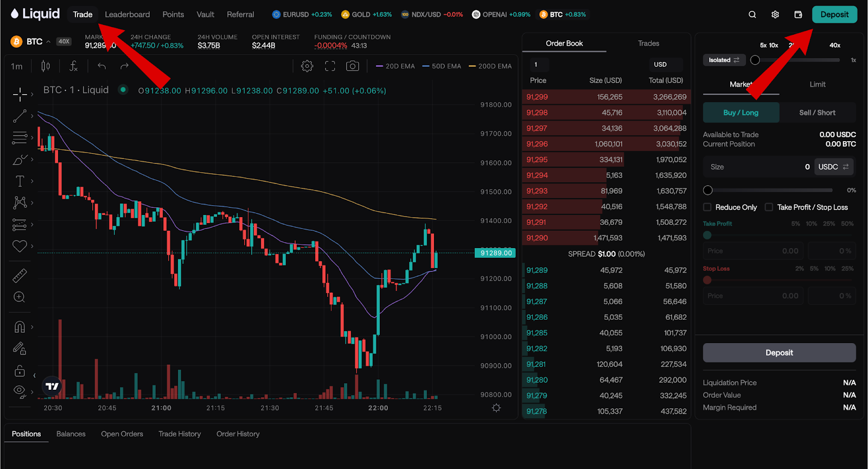Image resolution: width=868 pixels, height=469 pixels.
Task: Go to the Points page
Action: 173,15
